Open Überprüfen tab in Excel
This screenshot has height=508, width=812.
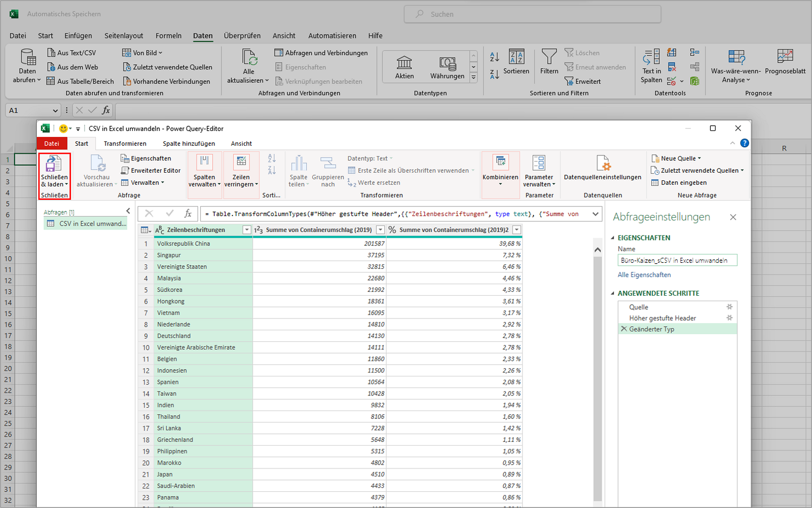242,36
